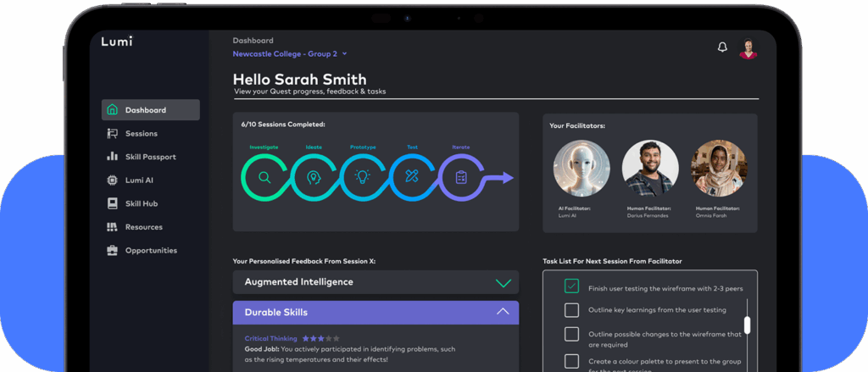Uncheck the finish user testing task
This screenshot has width=868, height=372.
point(571,286)
